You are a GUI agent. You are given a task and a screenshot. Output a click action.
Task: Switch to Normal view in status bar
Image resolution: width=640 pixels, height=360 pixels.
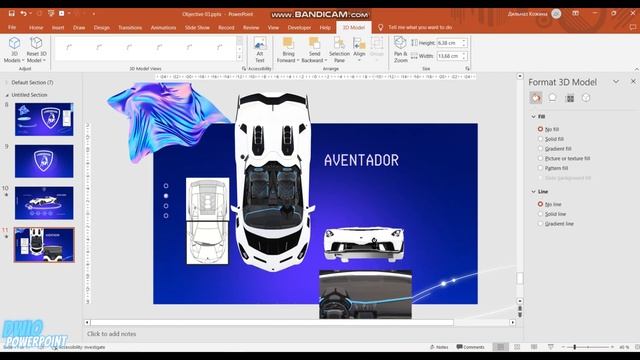pyautogui.click(x=500, y=347)
